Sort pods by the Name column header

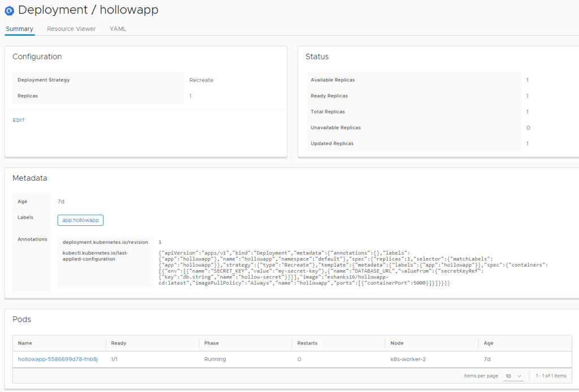point(25,343)
